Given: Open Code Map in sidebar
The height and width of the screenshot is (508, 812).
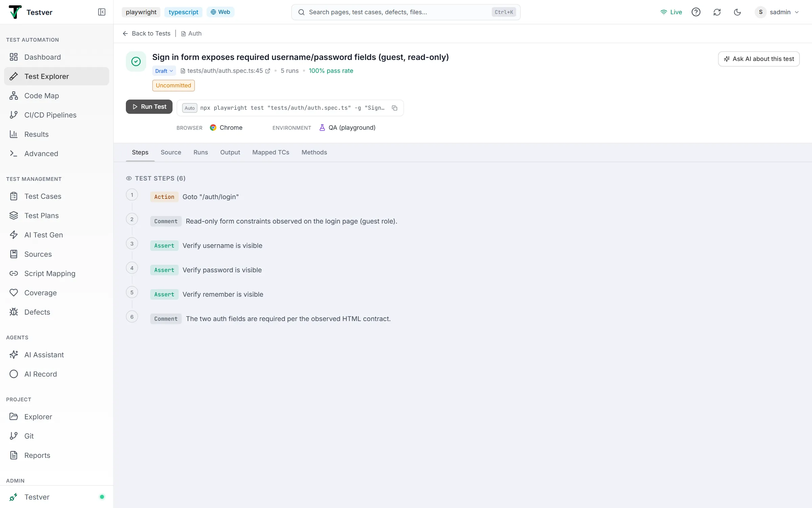Looking at the screenshot, I should [57, 96].
